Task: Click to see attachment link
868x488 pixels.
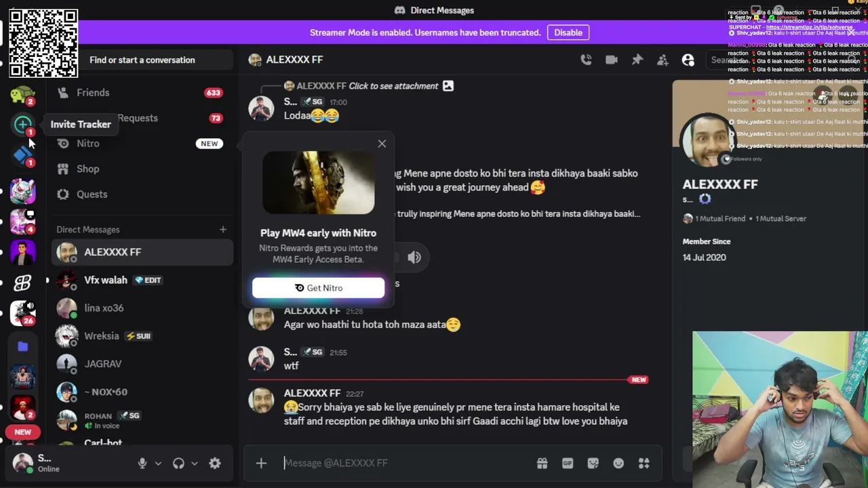Action: coord(393,86)
